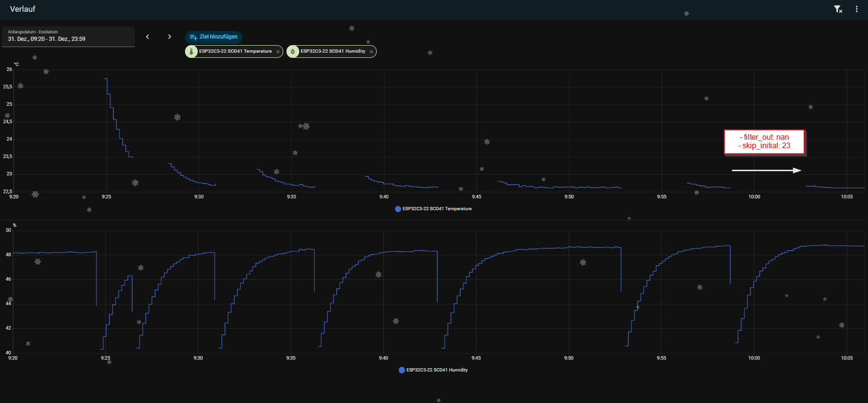The width and height of the screenshot is (868, 403).
Task: Click the thermometer icon on Temperature chip
Action: (192, 52)
